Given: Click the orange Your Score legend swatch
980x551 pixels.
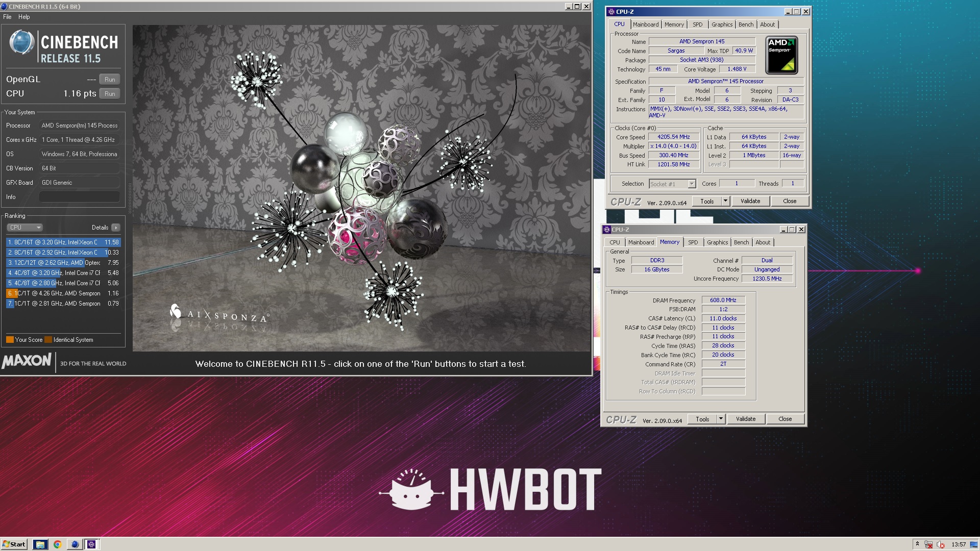Looking at the screenshot, I should tap(10, 340).
